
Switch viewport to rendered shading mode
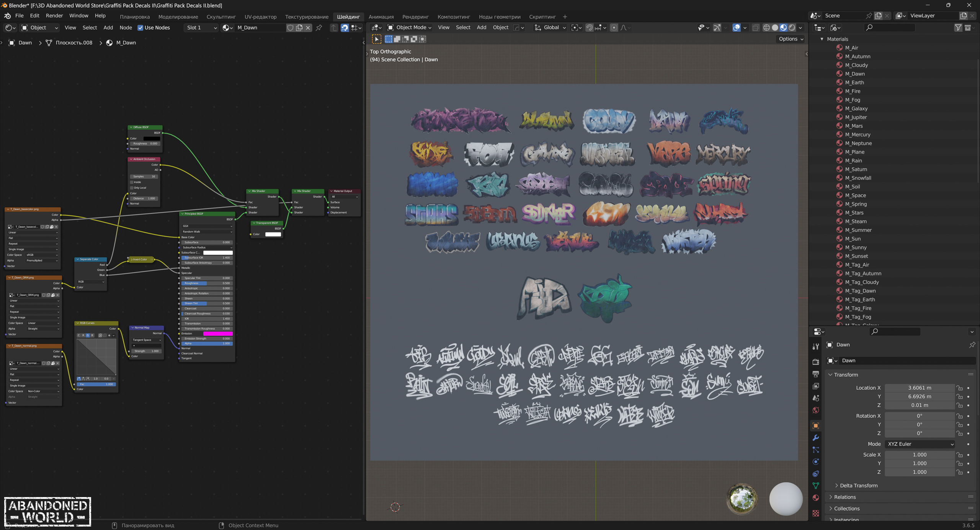(x=792, y=28)
